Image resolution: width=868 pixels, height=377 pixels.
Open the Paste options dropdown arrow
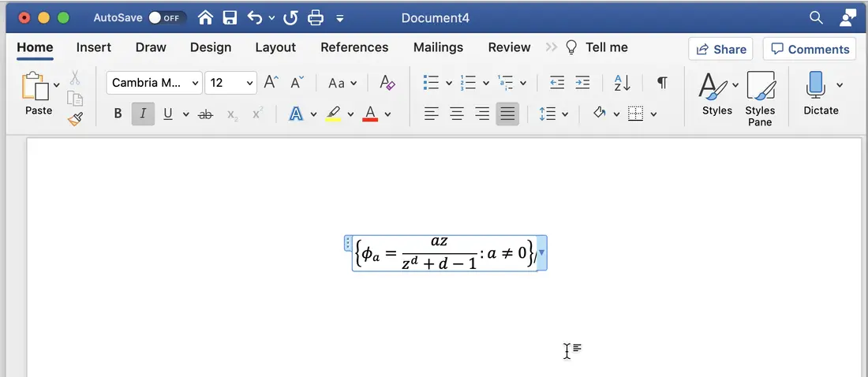coord(57,85)
